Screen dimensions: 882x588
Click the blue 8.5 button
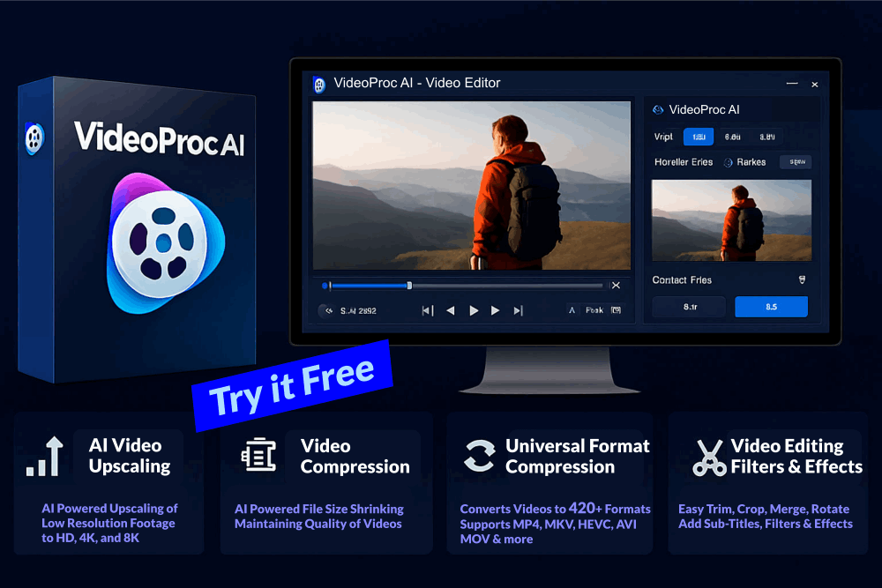(771, 307)
